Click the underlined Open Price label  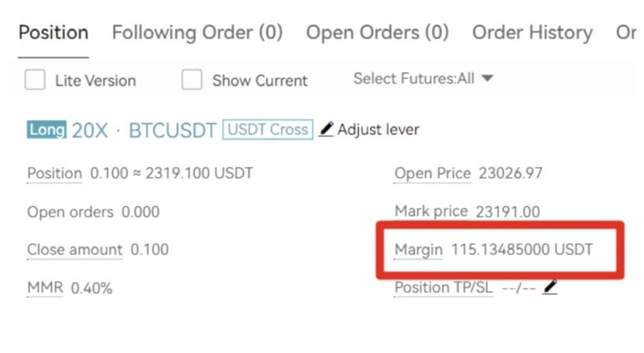click(432, 174)
